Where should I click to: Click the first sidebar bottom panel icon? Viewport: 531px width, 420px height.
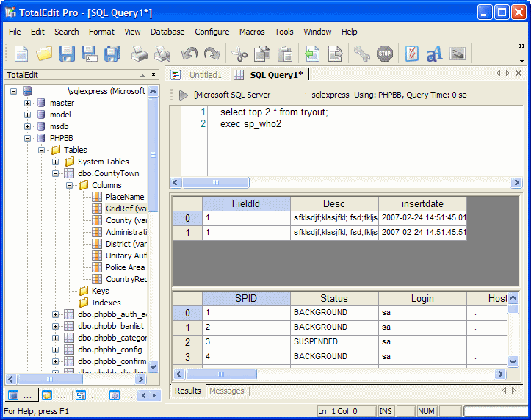pyautogui.click(x=13, y=395)
